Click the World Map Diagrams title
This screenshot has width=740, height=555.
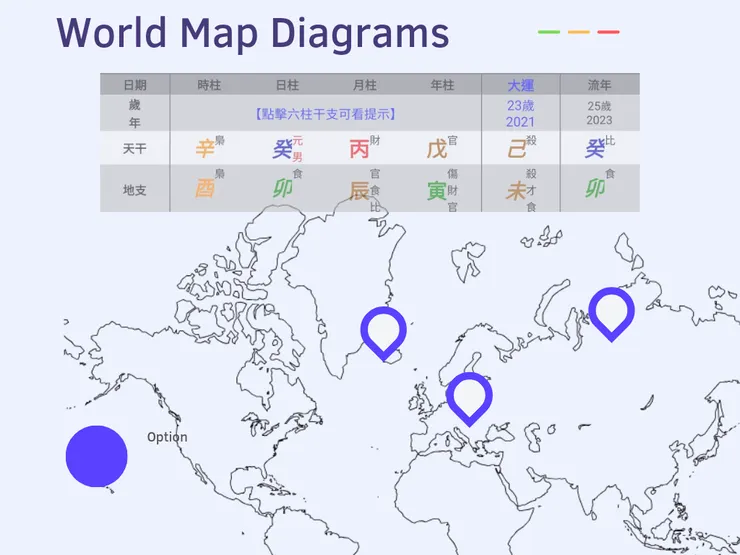(252, 34)
